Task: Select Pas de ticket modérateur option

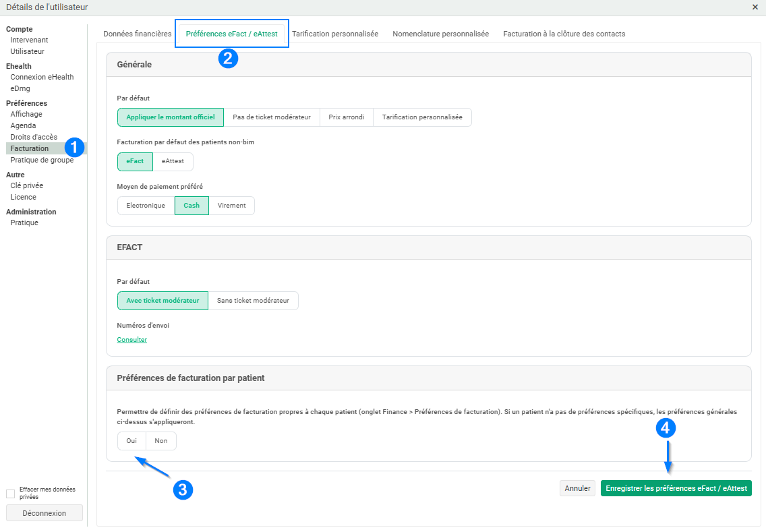Action: [x=272, y=117]
